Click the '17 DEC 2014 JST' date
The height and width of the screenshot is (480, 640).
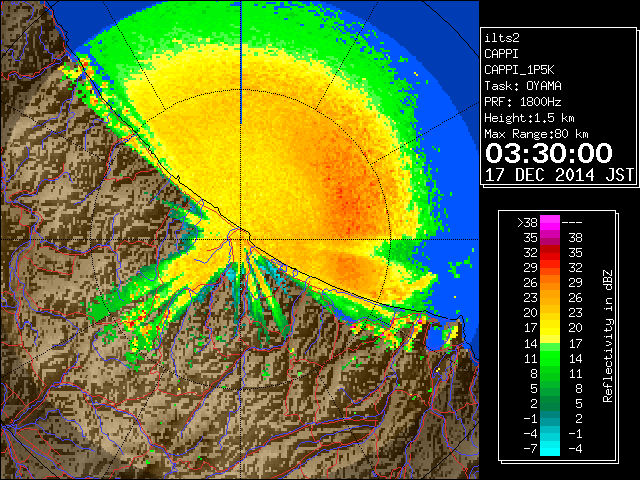point(560,175)
